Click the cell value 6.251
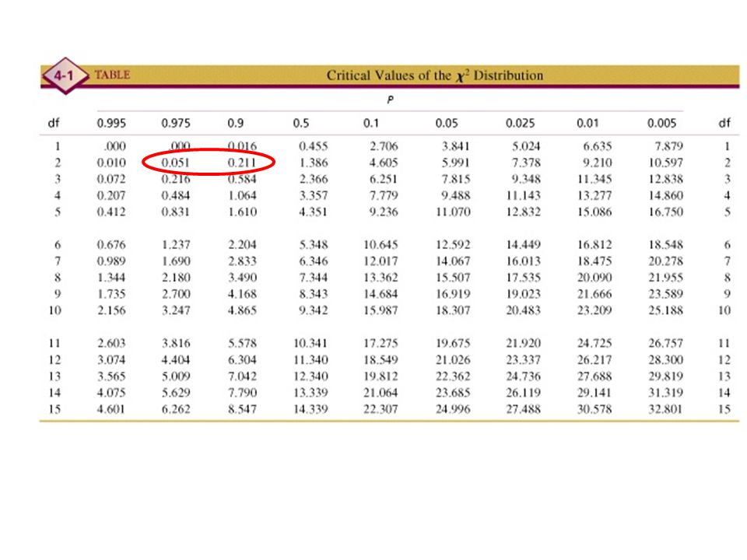The image size is (747, 560). point(384,179)
